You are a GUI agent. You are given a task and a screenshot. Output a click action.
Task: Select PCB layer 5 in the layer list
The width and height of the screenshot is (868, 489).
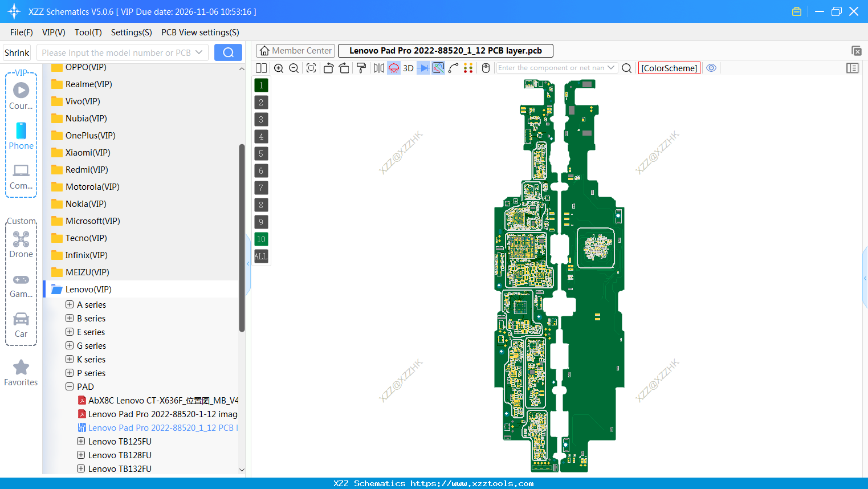click(x=260, y=153)
